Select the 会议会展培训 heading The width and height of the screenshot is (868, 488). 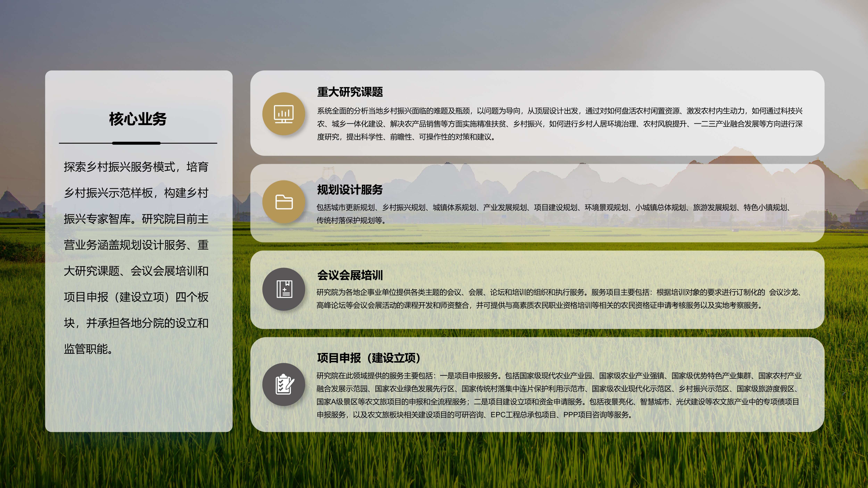[x=350, y=275]
